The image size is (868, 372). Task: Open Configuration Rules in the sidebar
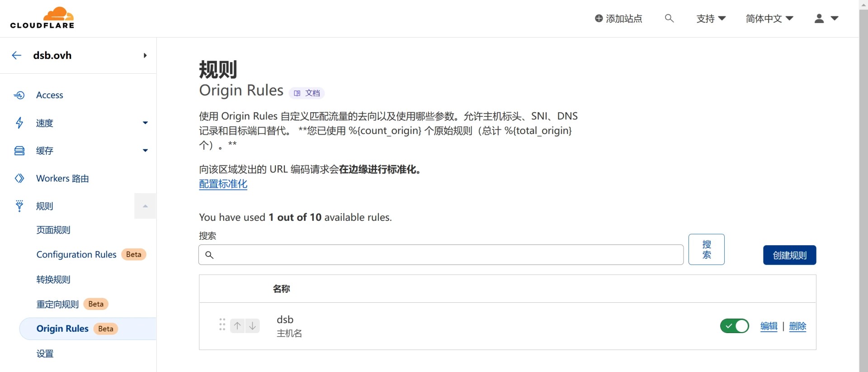point(76,254)
